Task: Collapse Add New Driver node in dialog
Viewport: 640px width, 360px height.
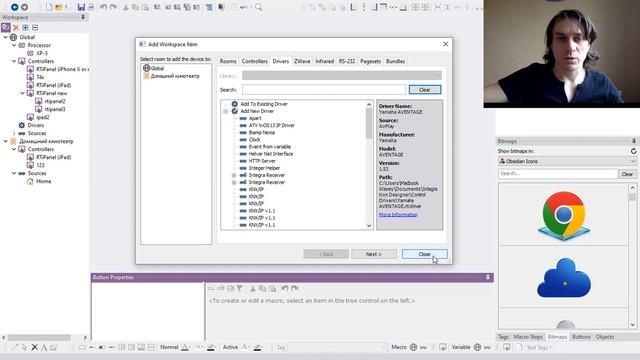Action: (225, 111)
